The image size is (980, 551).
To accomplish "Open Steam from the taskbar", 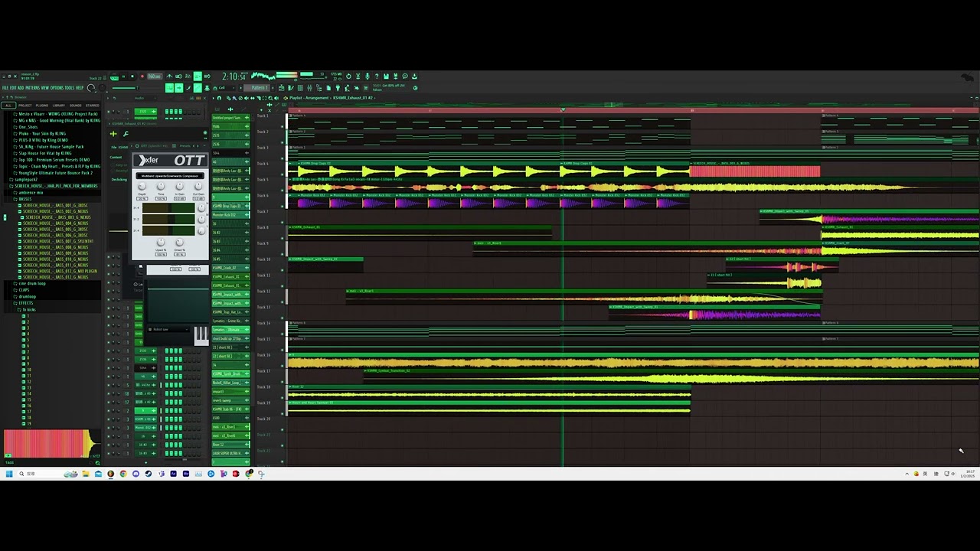I will [148, 474].
